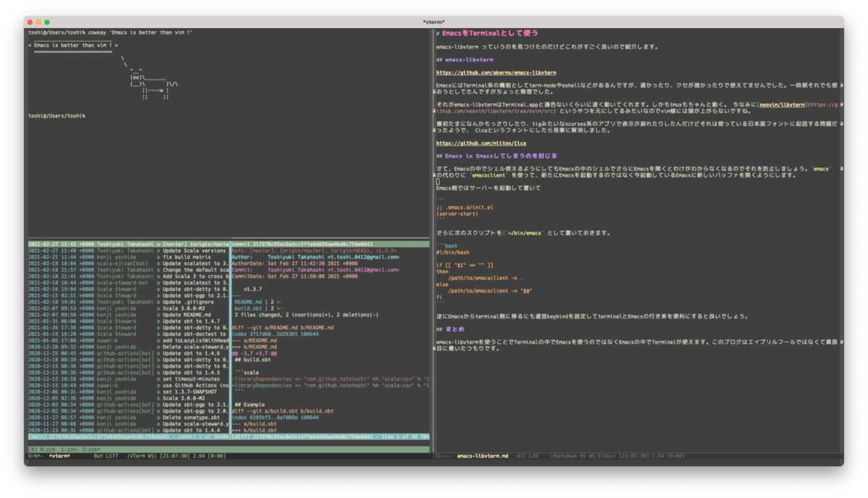Select tig commit 'Update sbt to 1.4.7'
Screen dimensions: 868x498
pos(129,322)
